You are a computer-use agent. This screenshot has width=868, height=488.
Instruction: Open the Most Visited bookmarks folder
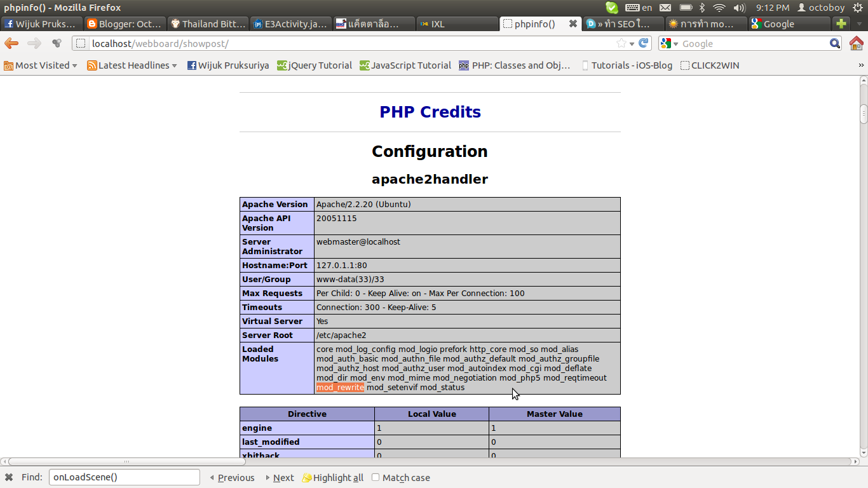[x=41, y=65]
